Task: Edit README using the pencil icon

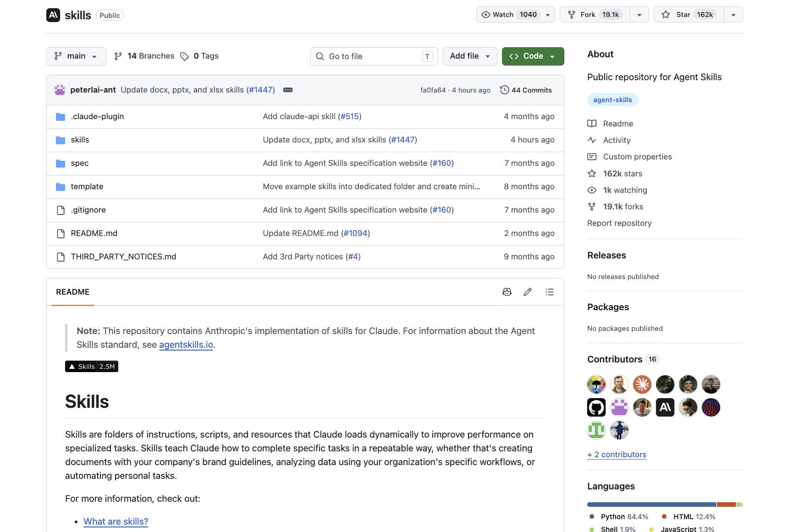Action: pyautogui.click(x=528, y=292)
